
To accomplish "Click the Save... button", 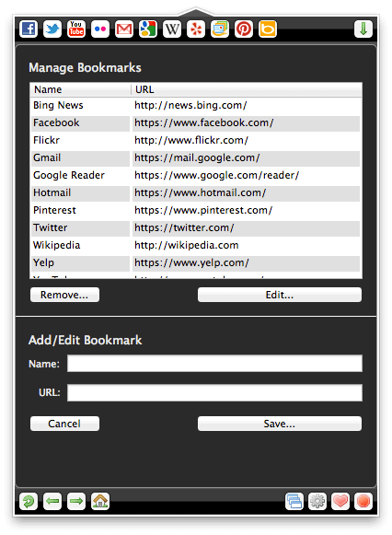I will [x=280, y=424].
